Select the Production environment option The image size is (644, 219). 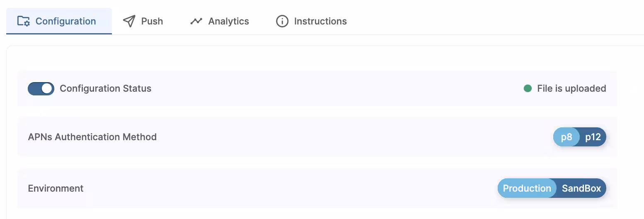point(527,188)
